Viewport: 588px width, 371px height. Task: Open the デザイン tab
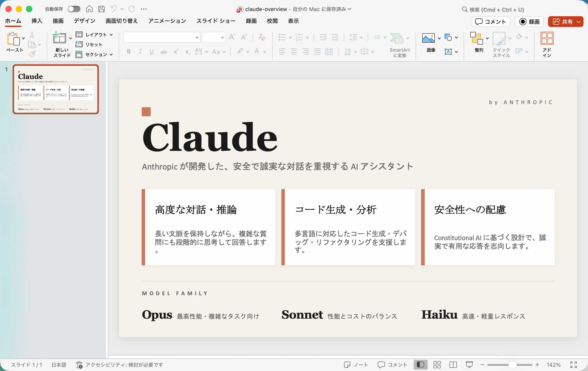point(84,21)
